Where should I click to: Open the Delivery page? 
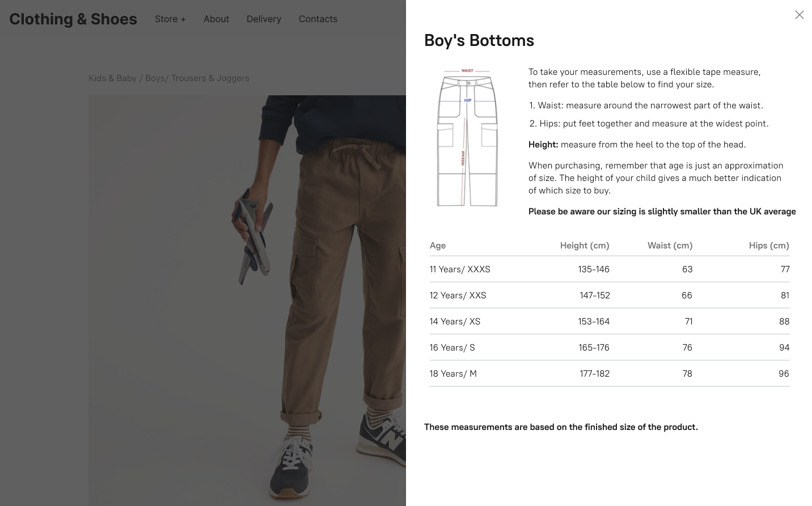(x=264, y=19)
